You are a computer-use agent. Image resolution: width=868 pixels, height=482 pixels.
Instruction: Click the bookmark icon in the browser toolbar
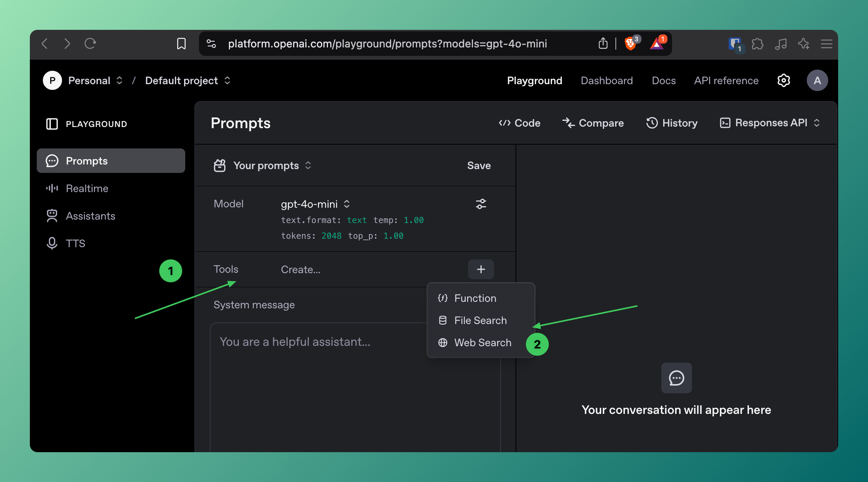pos(181,44)
